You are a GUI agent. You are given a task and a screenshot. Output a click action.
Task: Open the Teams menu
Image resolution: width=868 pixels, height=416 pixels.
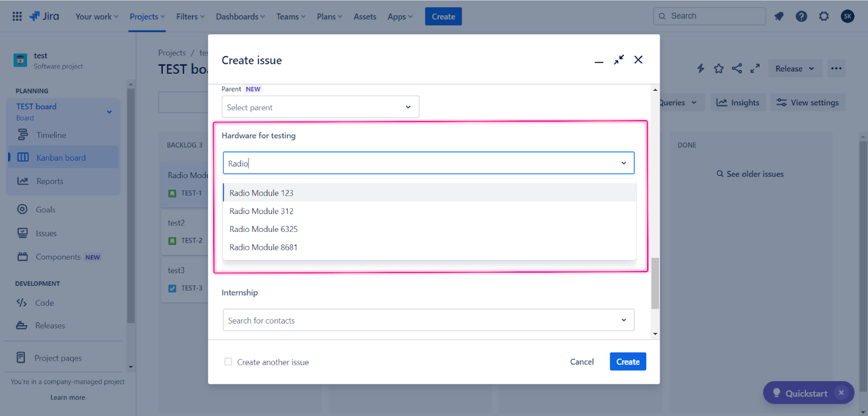(x=291, y=17)
